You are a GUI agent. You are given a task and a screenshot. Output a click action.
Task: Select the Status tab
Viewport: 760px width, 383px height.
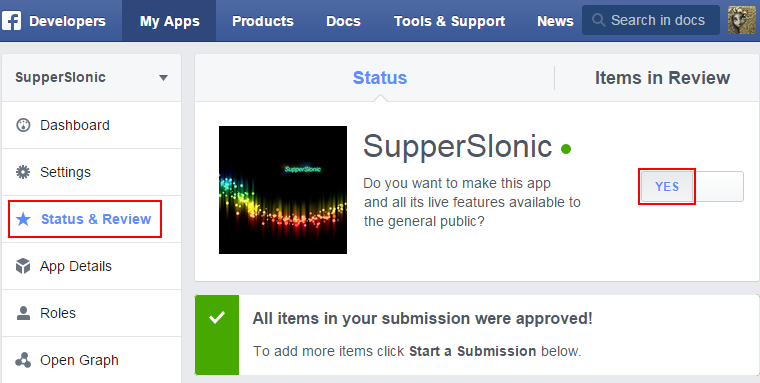coord(380,78)
